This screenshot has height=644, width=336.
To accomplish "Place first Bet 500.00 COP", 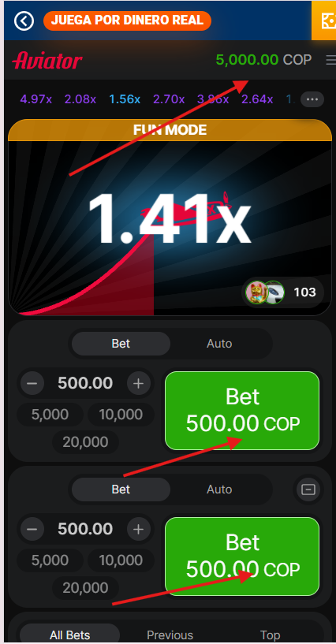I will coord(242,411).
